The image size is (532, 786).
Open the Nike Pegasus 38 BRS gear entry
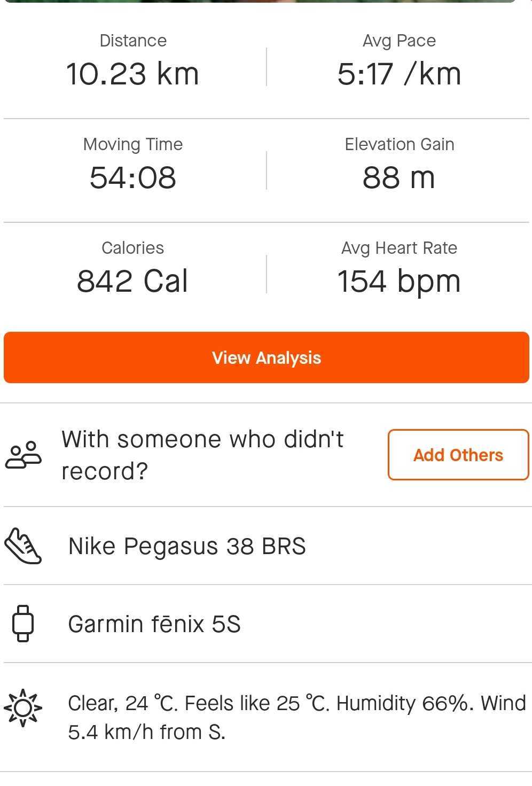pos(266,546)
